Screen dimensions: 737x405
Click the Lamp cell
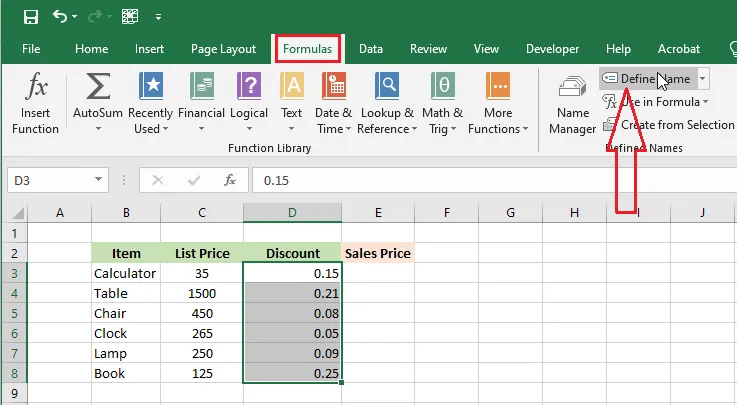[x=126, y=353]
